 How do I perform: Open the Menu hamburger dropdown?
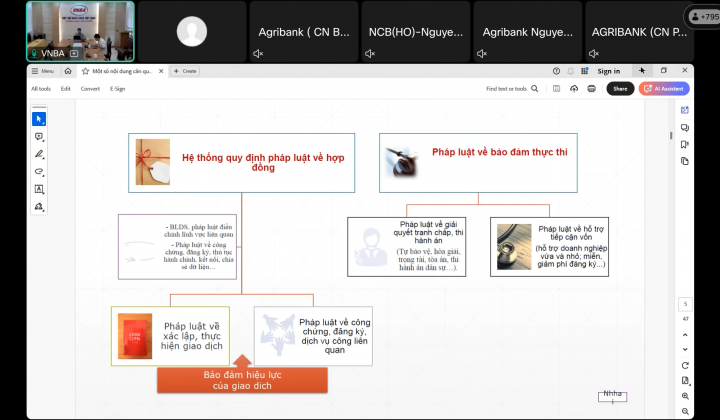point(43,71)
